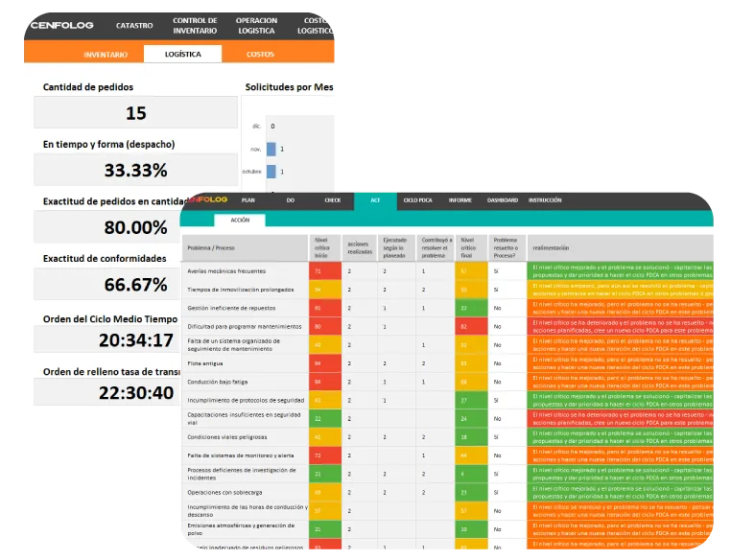Open the PLAN tab in PDCA window
This screenshot has height=560, width=731.
coord(248,200)
